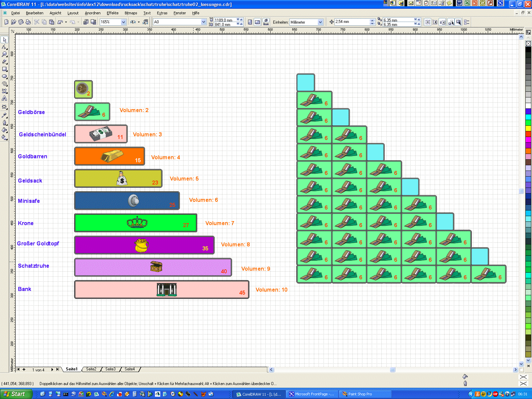Click the Windows Start button
The height and width of the screenshot is (399, 532).
click(x=16, y=394)
